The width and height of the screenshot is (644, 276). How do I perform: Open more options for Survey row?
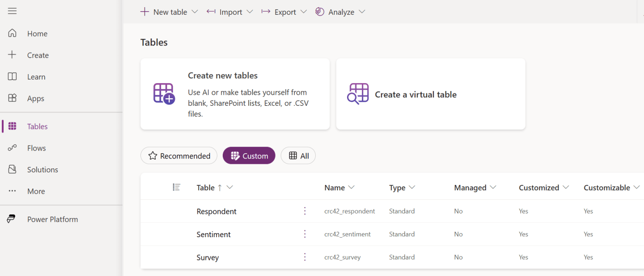tap(305, 257)
